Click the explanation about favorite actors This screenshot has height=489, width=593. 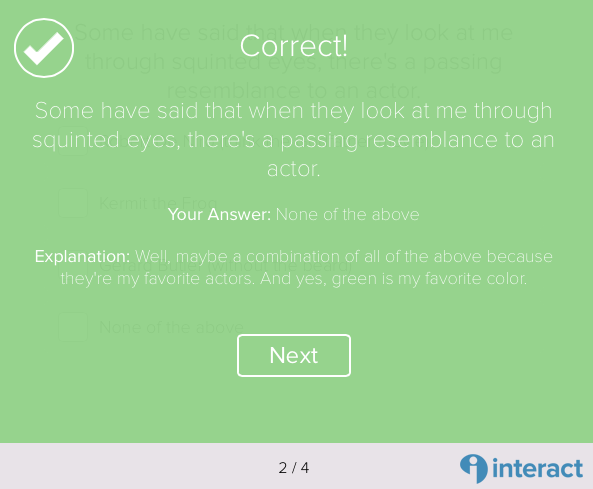(294, 267)
